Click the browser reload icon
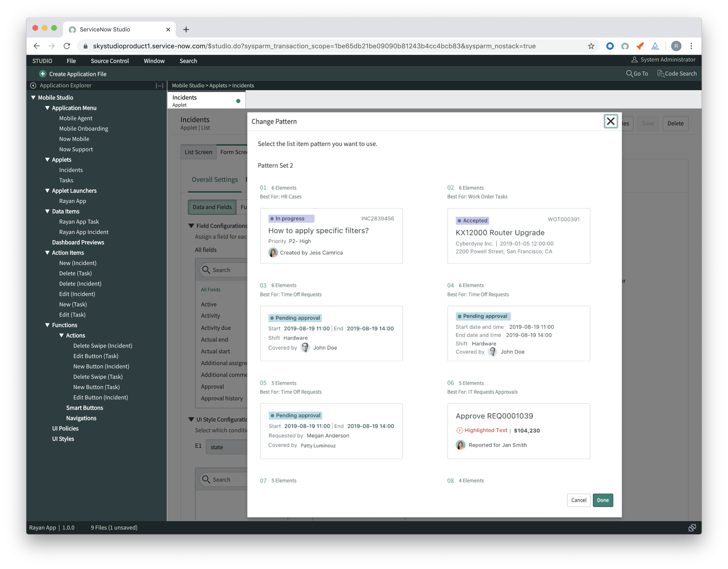 click(67, 46)
